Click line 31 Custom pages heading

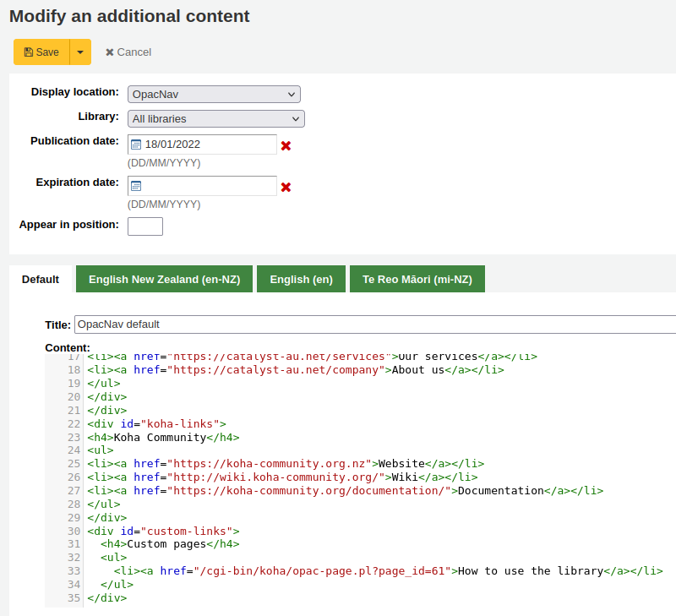(170, 544)
